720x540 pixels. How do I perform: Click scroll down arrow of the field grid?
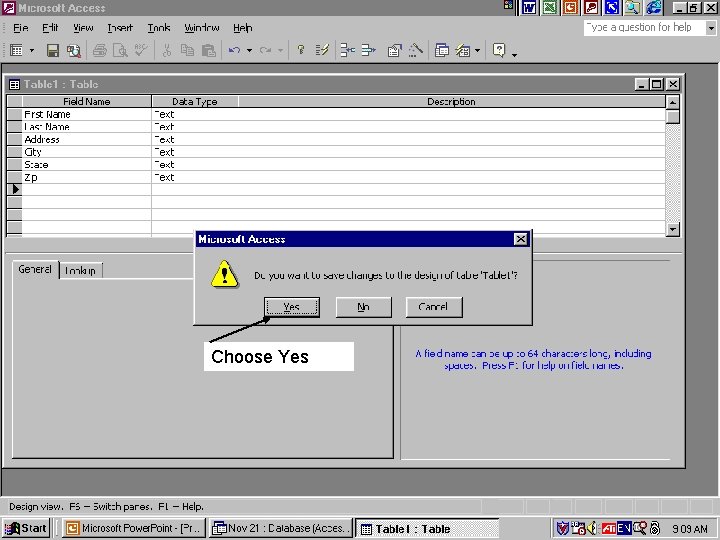coord(673,229)
